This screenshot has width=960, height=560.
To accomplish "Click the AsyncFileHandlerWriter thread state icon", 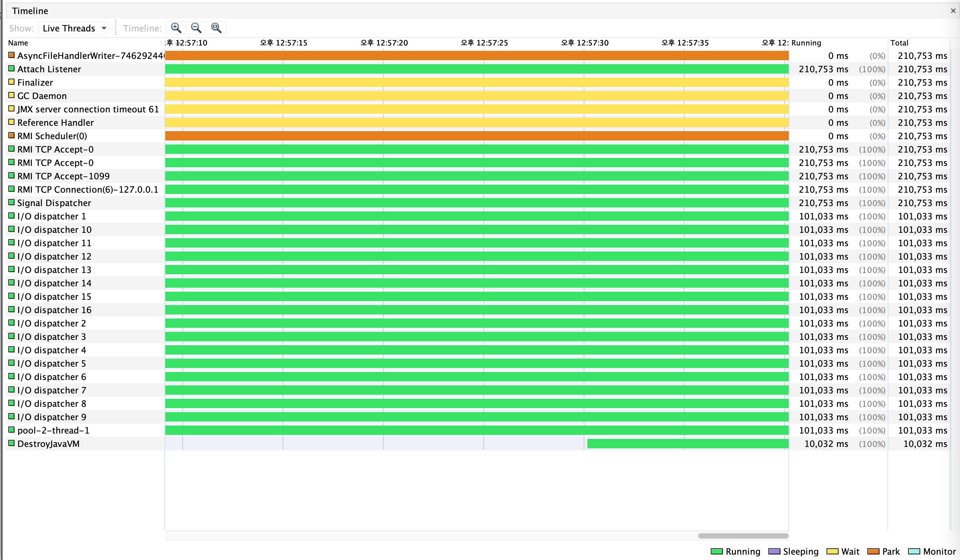I will (11, 56).
